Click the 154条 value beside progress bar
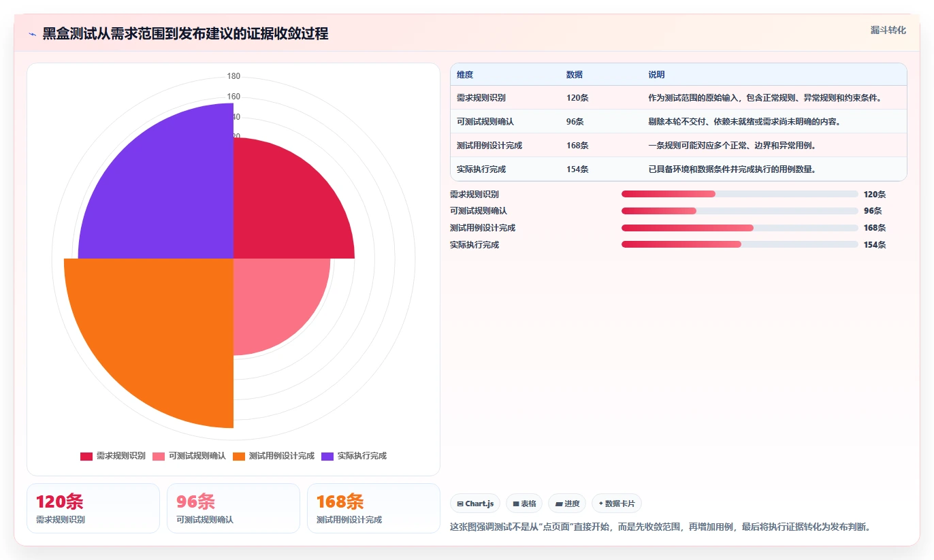This screenshot has width=934, height=560. [x=875, y=244]
